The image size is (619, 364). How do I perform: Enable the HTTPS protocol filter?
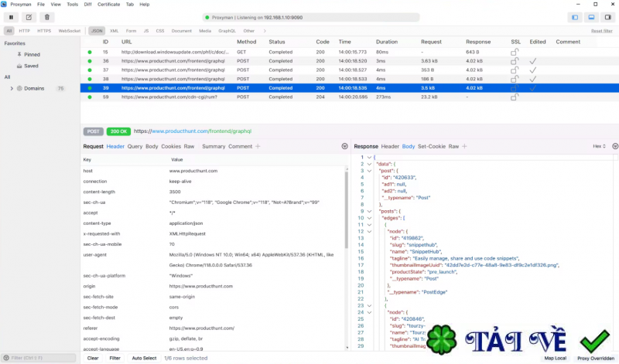[44, 31]
